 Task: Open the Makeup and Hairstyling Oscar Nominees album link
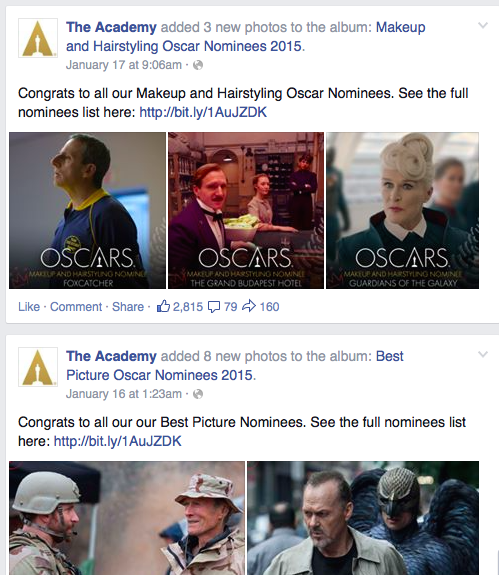point(245,37)
